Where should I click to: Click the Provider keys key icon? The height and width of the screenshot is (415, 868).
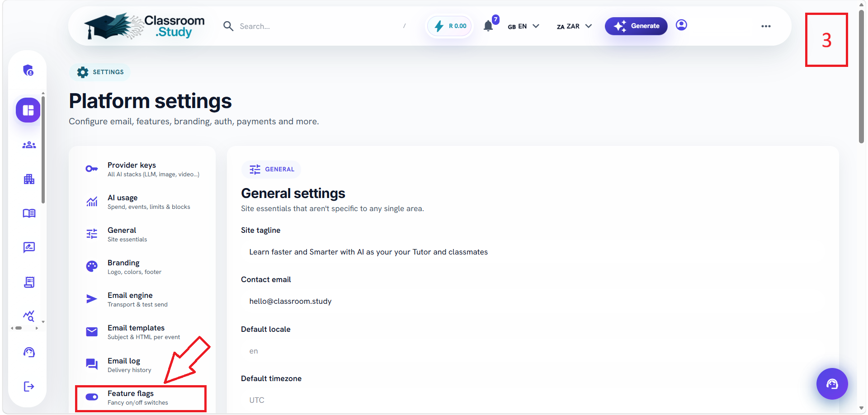coord(92,169)
